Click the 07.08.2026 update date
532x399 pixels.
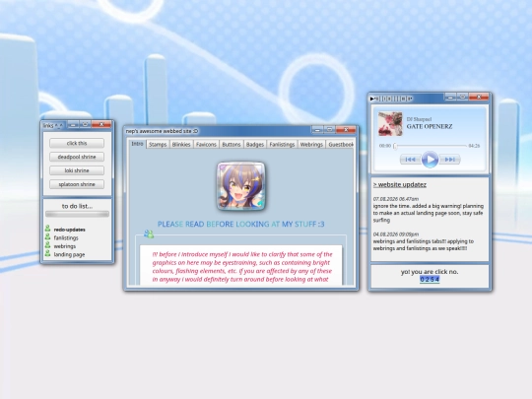click(396, 199)
